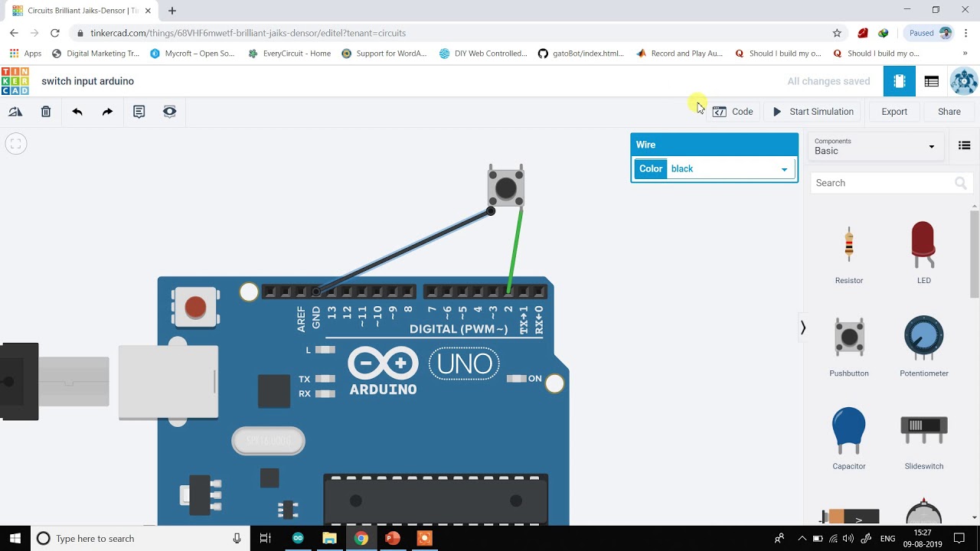Open Mycroft – Open So... bookmark
This screenshot has height=551, width=980.
tap(192, 54)
